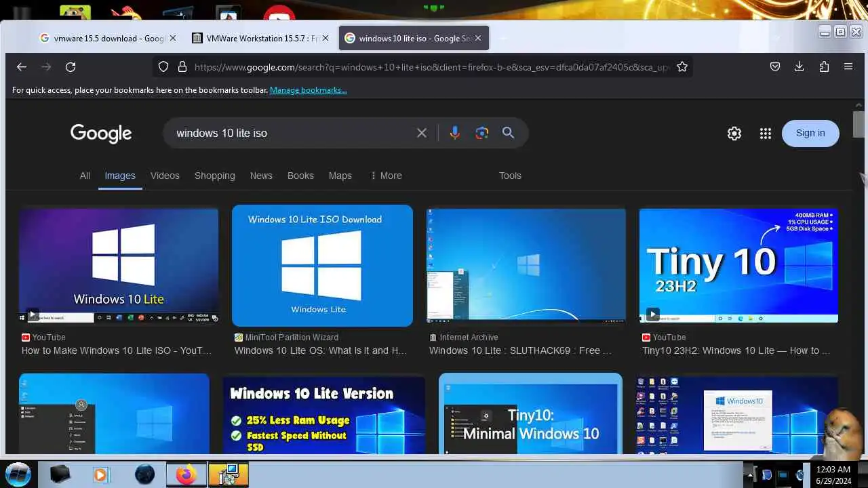Show hidden system tray icons
The width and height of the screenshot is (868, 488).
pos(750,475)
